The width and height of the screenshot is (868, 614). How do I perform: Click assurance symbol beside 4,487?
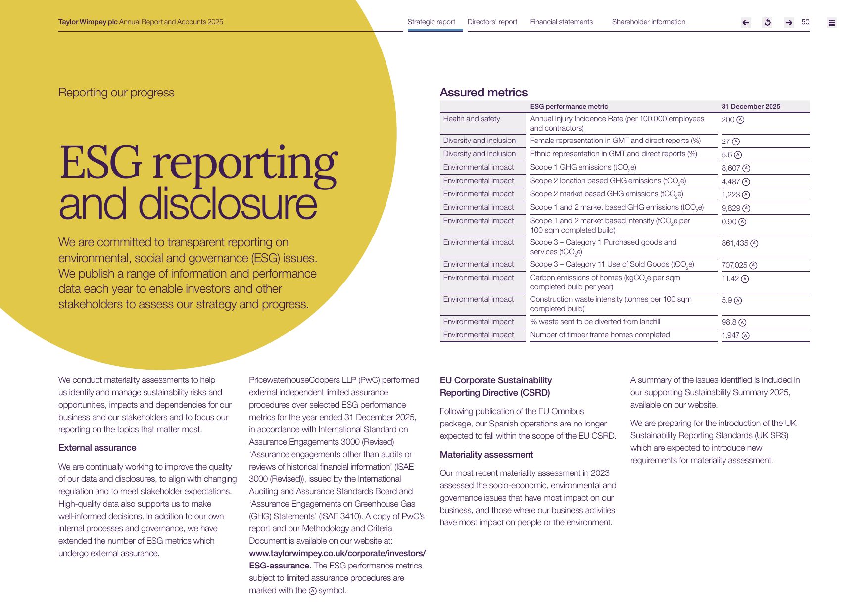[746, 182]
